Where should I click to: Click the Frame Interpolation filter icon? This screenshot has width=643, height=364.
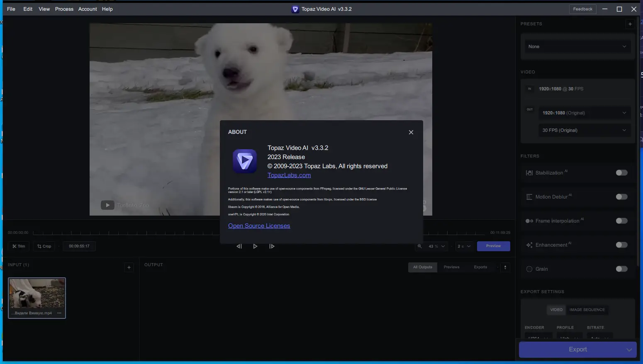tap(529, 221)
